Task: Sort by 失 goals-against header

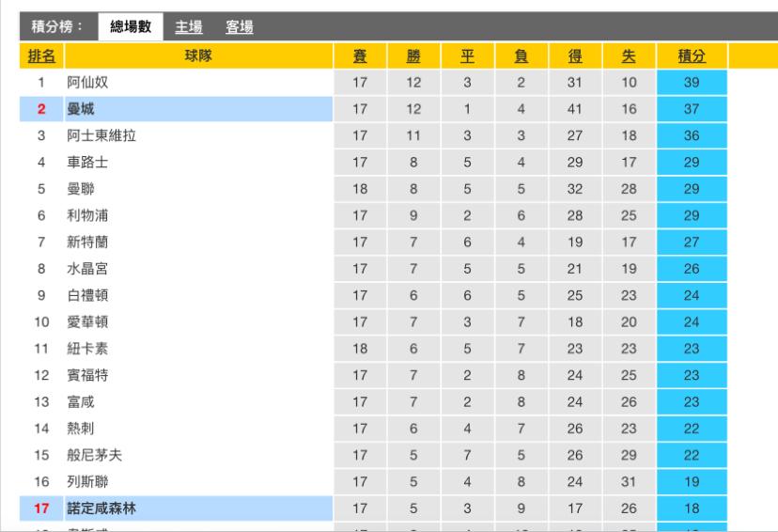Action: click(x=629, y=57)
